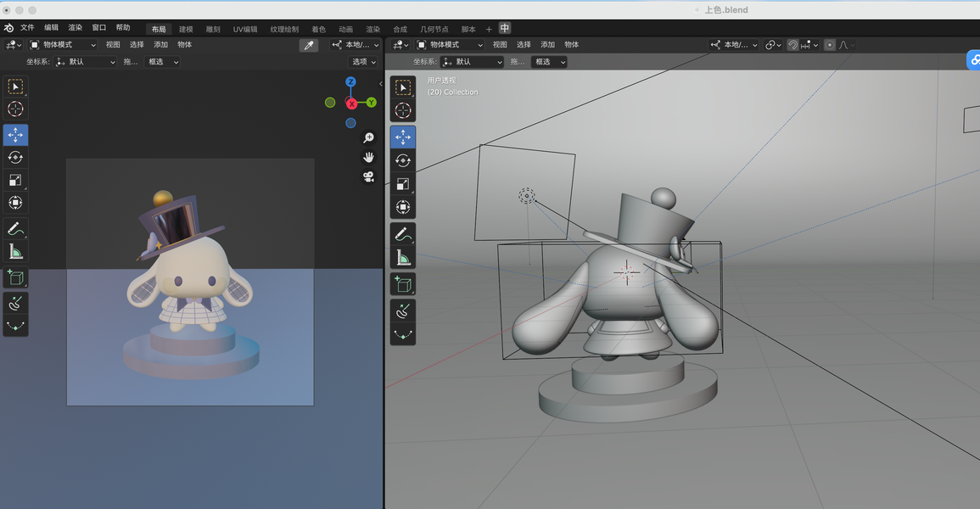Activate the rotate tool in right viewport
This screenshot has width=980, height=509.
(x=403, y=160)
